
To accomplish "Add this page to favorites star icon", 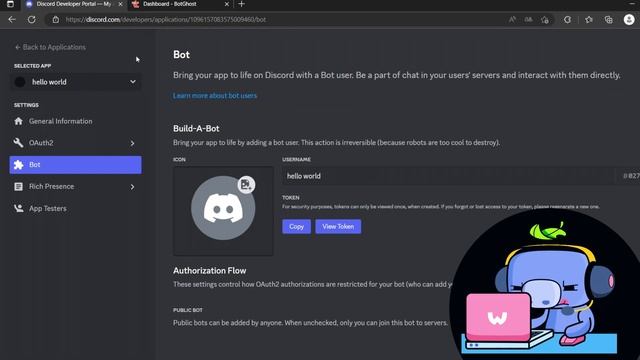I will 545,20.
